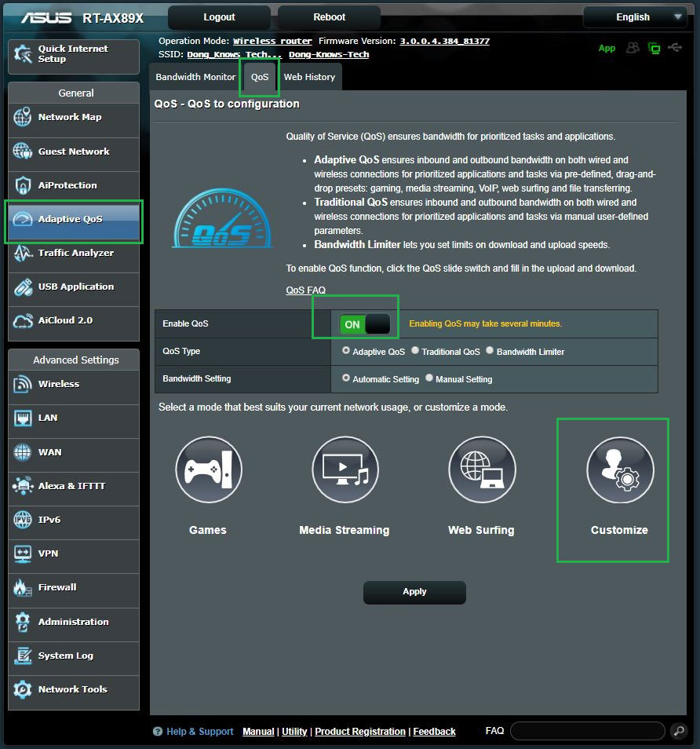
Task: Select the Traditional QoS radio button
Action: pos(415,351)
